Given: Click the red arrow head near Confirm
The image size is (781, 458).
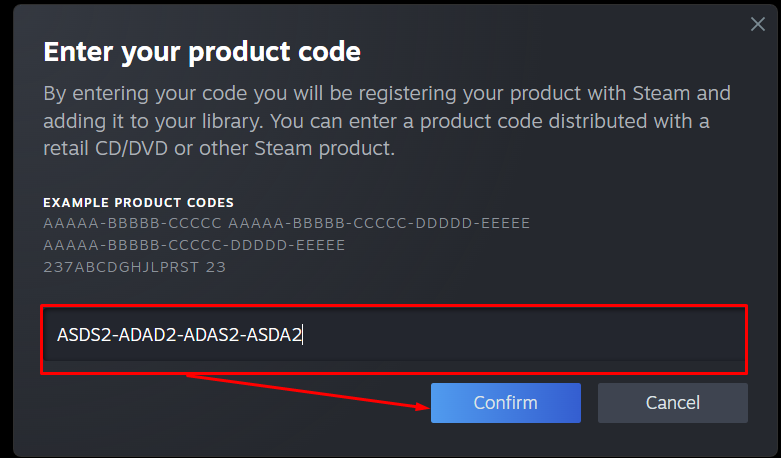Looking at the screenshot, I should point(420,406).
